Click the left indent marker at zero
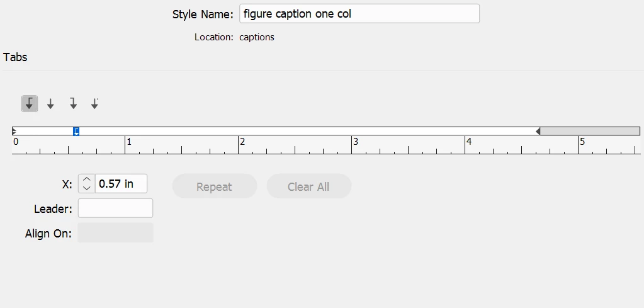This screenshot has width=644, height=308. [x=14, y=131]
